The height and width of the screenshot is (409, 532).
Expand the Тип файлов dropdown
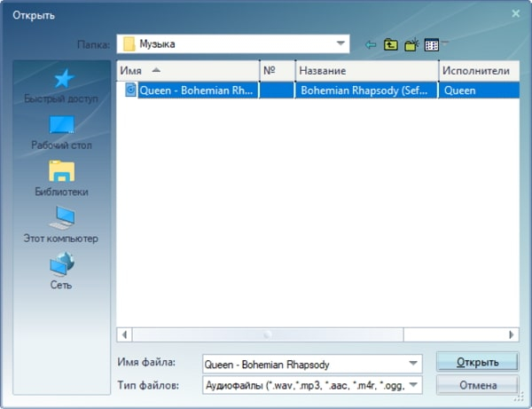[413, 384]
